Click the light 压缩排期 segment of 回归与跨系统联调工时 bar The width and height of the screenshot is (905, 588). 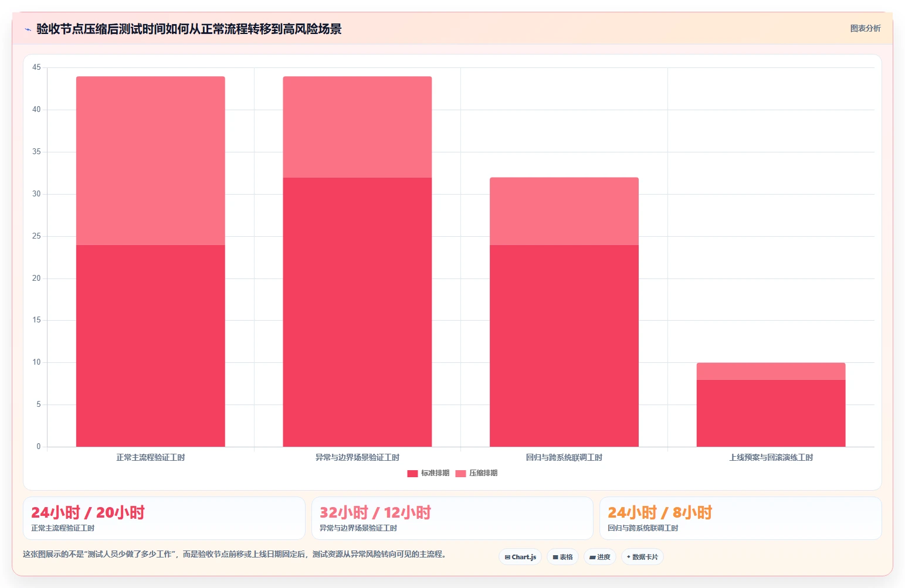point(564,211)
